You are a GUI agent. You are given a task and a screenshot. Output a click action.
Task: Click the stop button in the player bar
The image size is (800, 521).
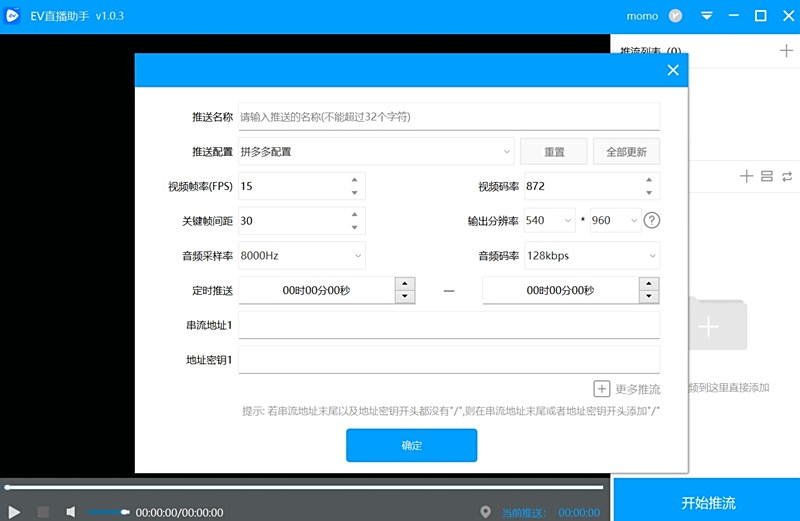(x=43, y=512)
